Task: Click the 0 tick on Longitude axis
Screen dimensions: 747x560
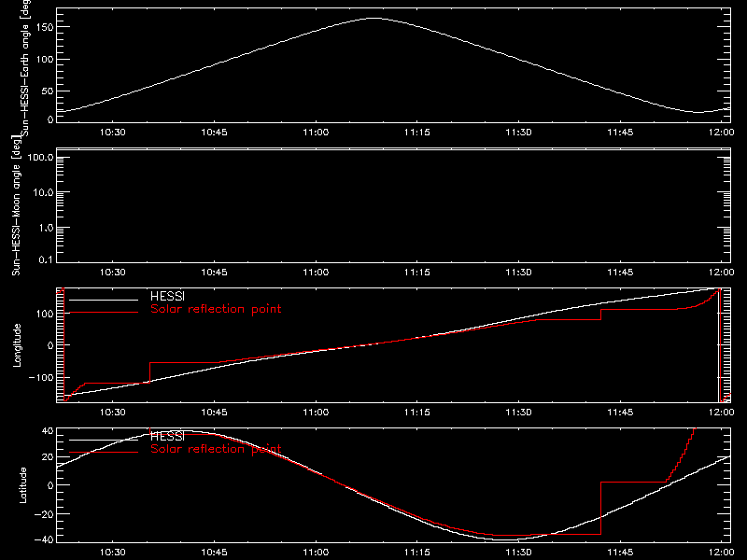Action: 50,345
